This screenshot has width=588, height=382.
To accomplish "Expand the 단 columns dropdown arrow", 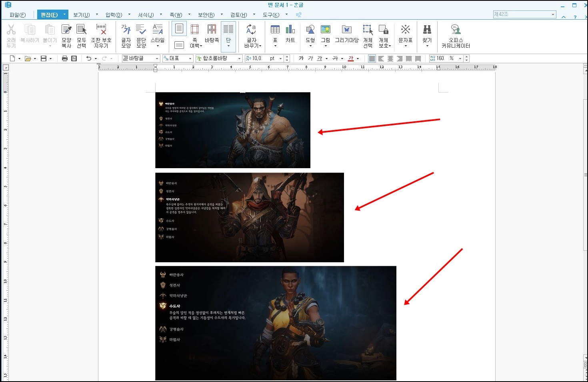I will tap(228, 46).
